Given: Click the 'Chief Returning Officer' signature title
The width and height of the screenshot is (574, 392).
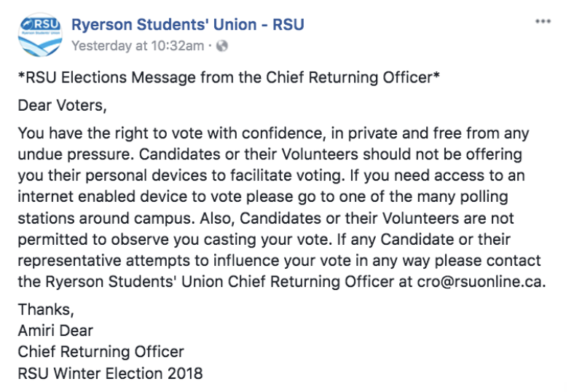Looking at the screenshot, I should pos(101,352).
